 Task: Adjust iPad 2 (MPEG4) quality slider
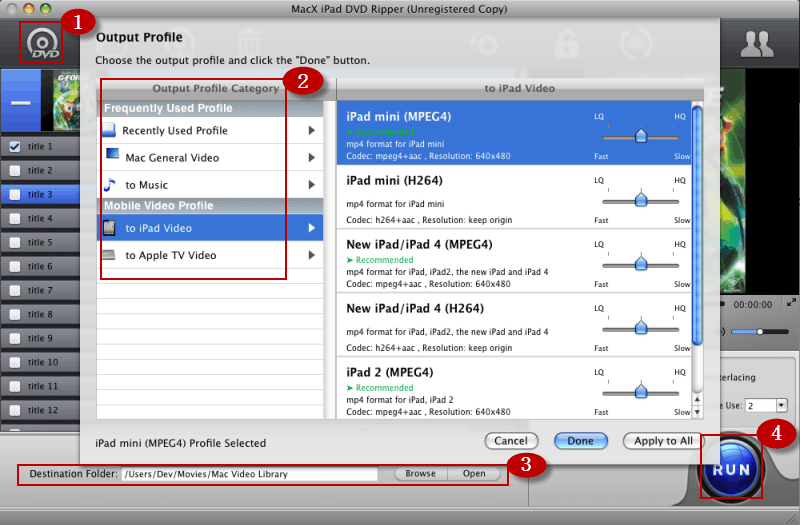coord(641,392)
